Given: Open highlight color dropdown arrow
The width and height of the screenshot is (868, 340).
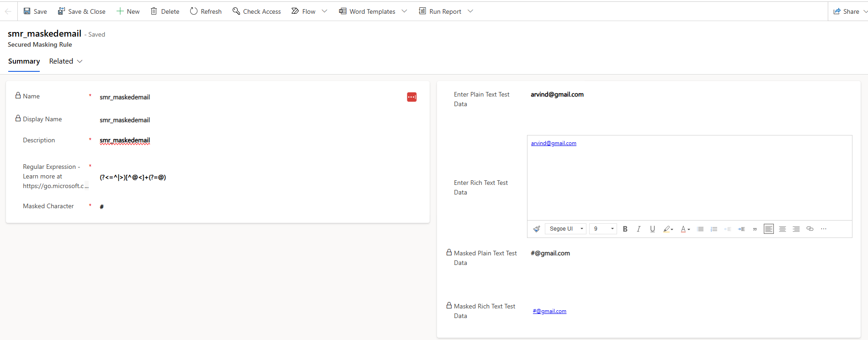Looking at the screenshot, I should (672, 229).
